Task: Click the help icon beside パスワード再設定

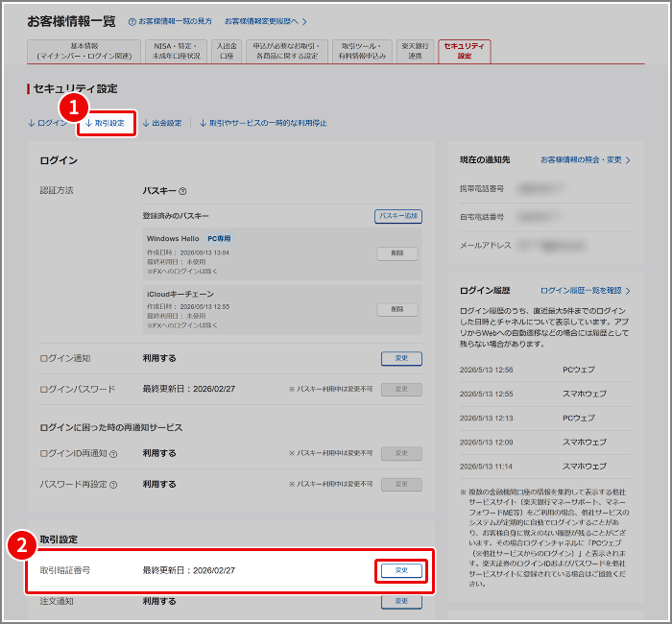Action: pos(113,485)
